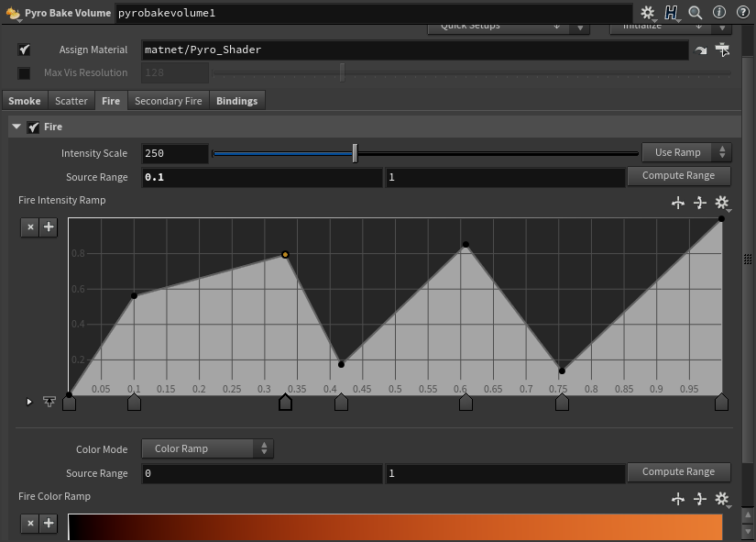This screenshot has width=756, height=542.
Task: Open Fire Intensity Ramp gear options
Action: tap(722, 203)
